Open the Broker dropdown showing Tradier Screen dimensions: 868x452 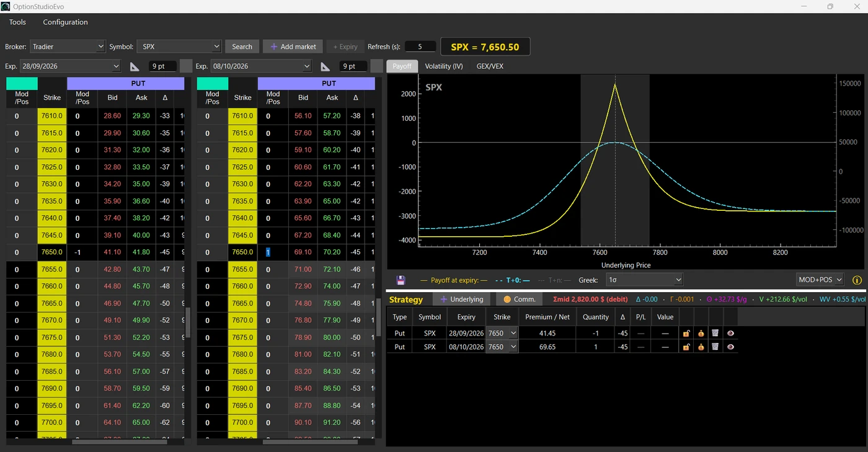(68, 47)
